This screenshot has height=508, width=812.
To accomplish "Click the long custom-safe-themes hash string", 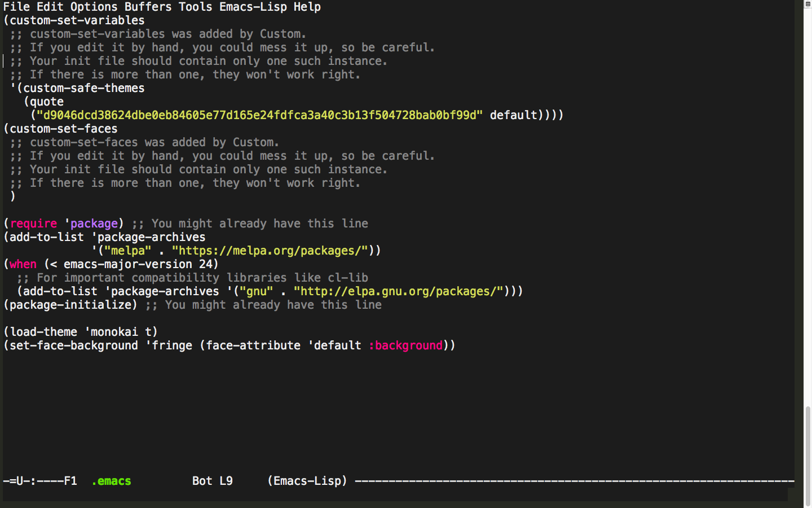I will 259,115.
